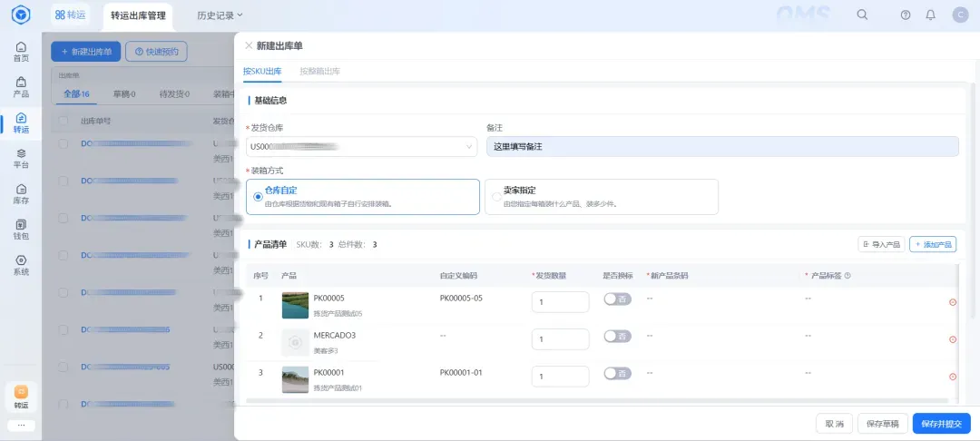Click the PK00001 product thumbnail
The image size is (980, 441).
295,380
